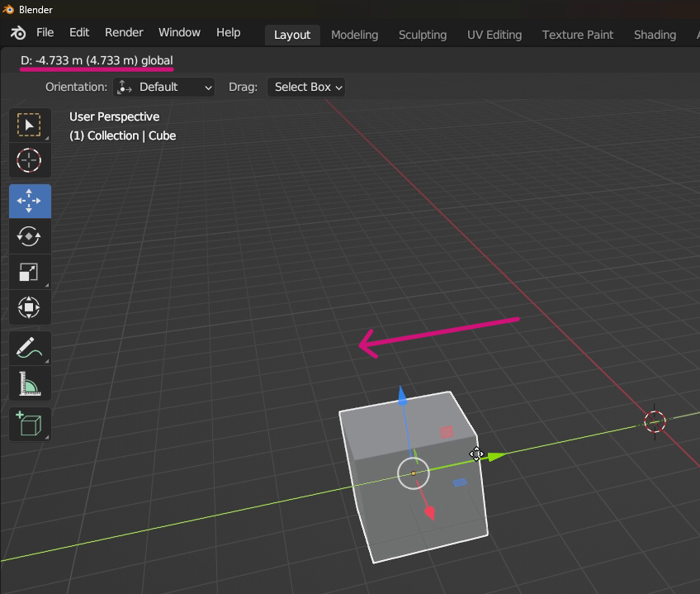Switch to the Sculpting workspace tab

pos(423,35)
